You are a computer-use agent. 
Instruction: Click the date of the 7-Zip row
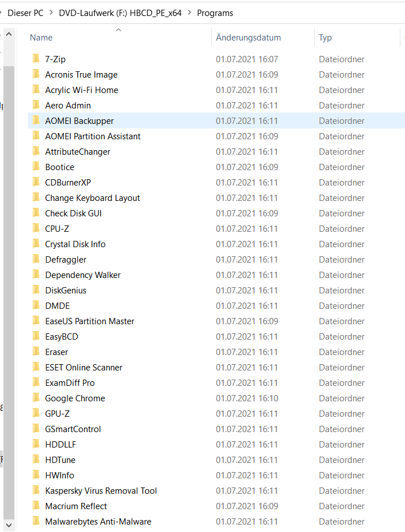click(x=247, y=59)
